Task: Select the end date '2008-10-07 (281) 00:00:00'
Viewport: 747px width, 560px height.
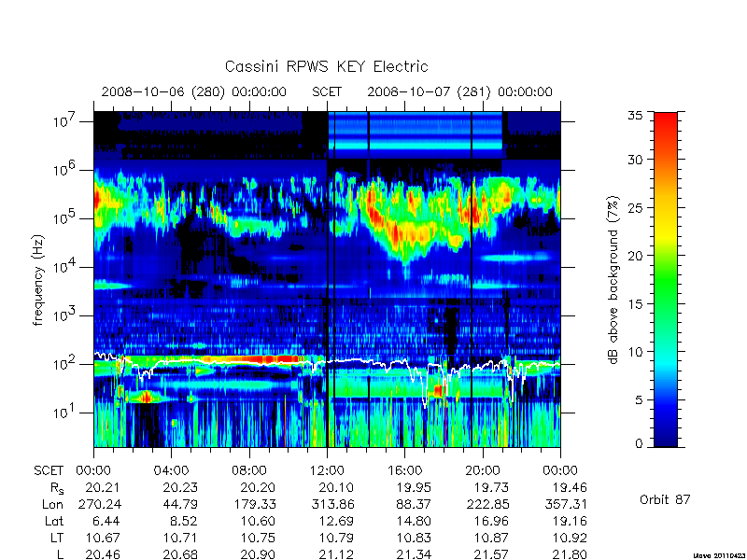Action: (x=459, y=91)
